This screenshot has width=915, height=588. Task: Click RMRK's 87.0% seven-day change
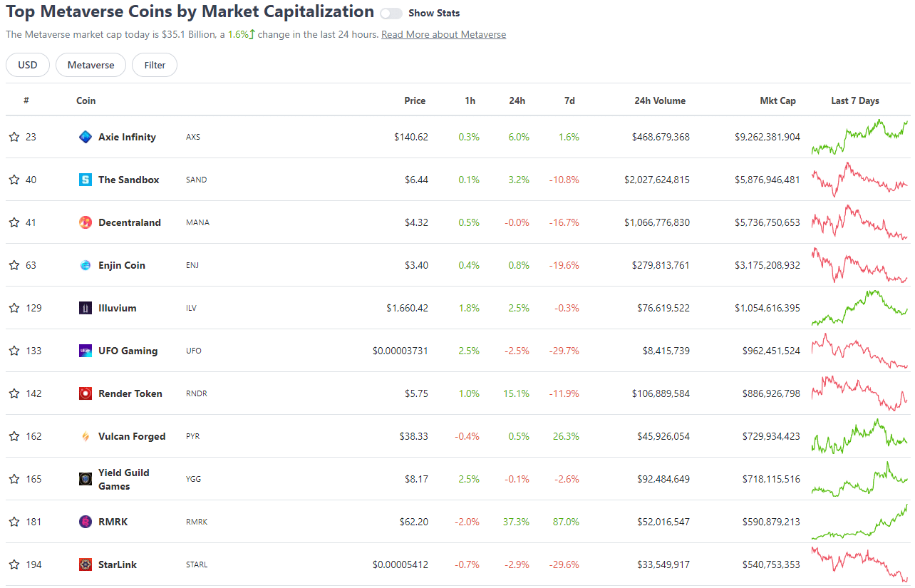566,522
